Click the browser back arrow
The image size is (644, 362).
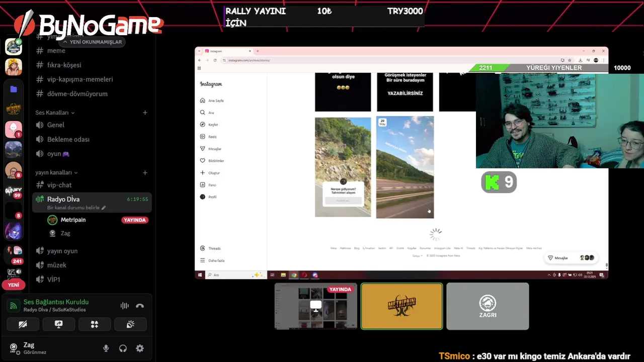[x=200, y=60]
